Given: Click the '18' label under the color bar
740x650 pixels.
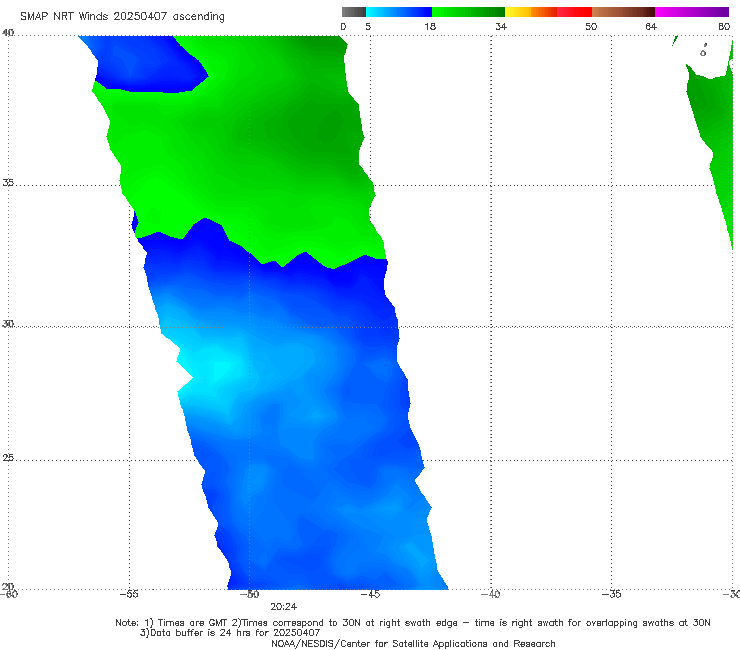Looking at the screenshot, I should coord(430,26).
